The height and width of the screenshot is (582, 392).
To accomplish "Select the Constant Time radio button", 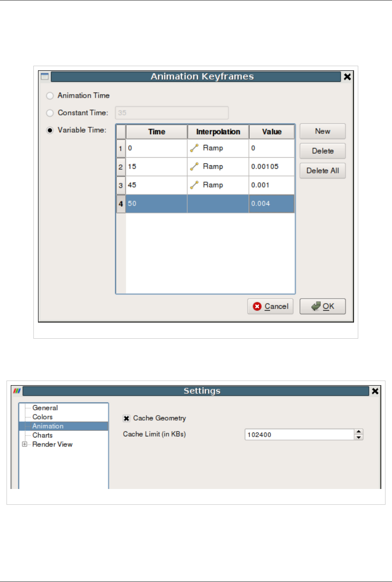I will [x=50, y=113].
